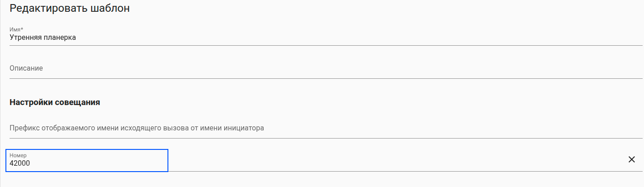Click the Описание placeholder text

(26, 68)
